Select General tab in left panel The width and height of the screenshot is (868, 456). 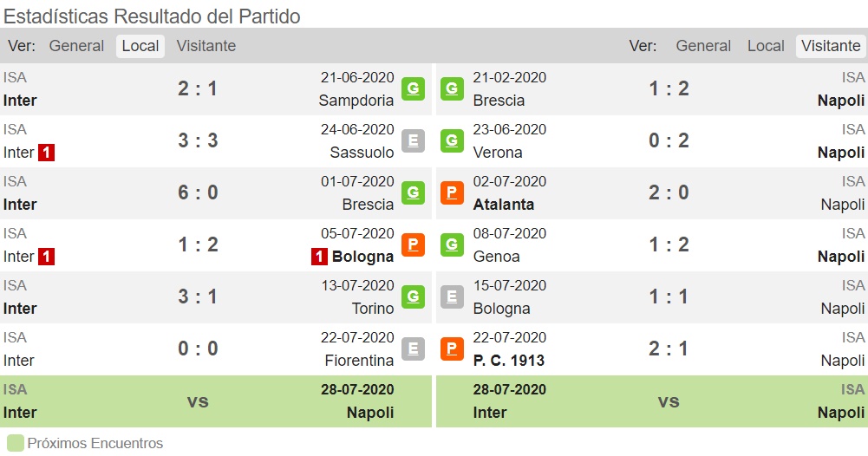(x=76, y=46)
